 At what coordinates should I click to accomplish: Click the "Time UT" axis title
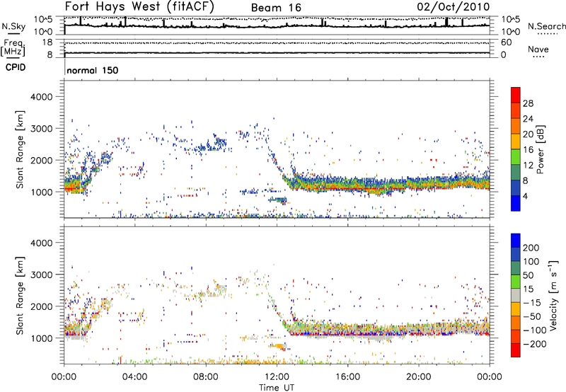click(277, 388)
